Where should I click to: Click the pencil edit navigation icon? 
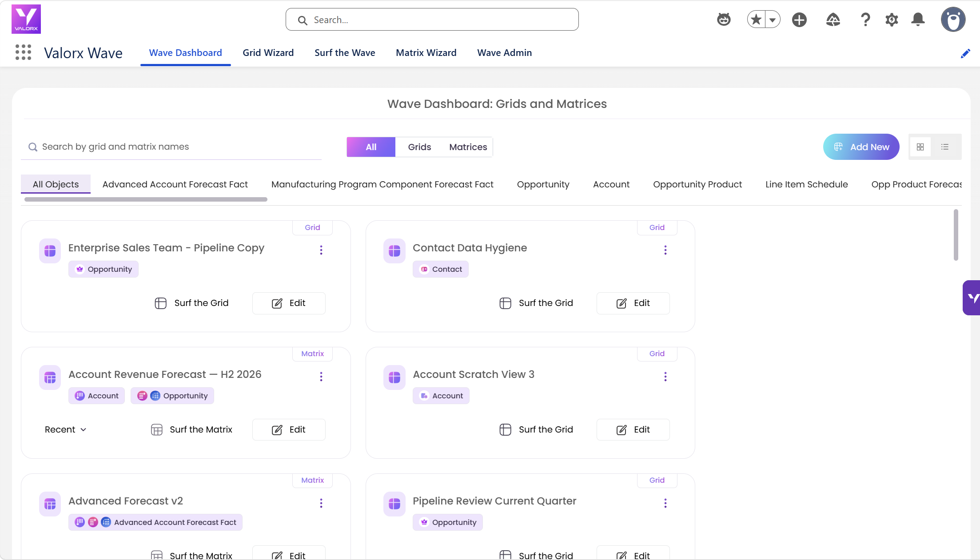coord(965,54)
